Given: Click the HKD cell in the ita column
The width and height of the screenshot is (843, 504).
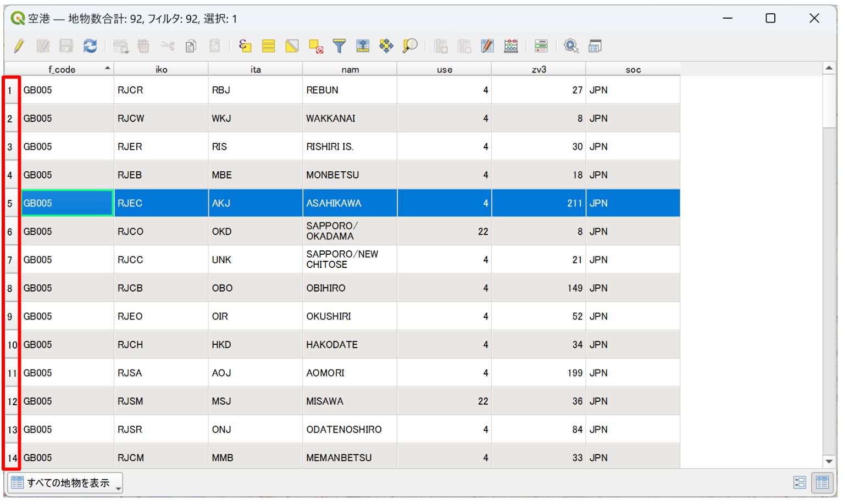Looking at the screenshot, I should [256, 345].
